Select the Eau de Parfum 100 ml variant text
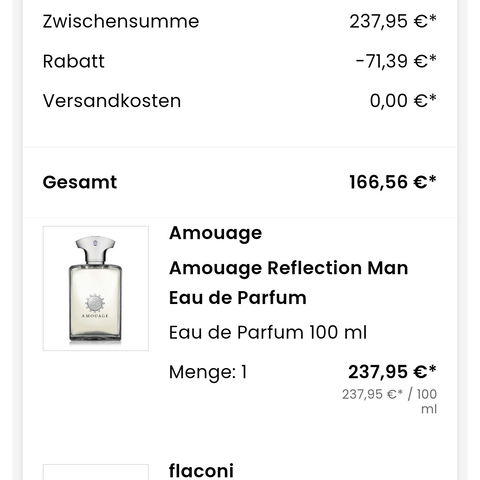 (268, 332)
